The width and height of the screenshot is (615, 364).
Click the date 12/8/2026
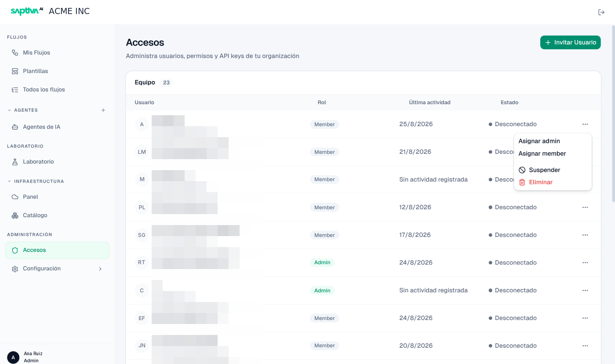click(416, 207)
